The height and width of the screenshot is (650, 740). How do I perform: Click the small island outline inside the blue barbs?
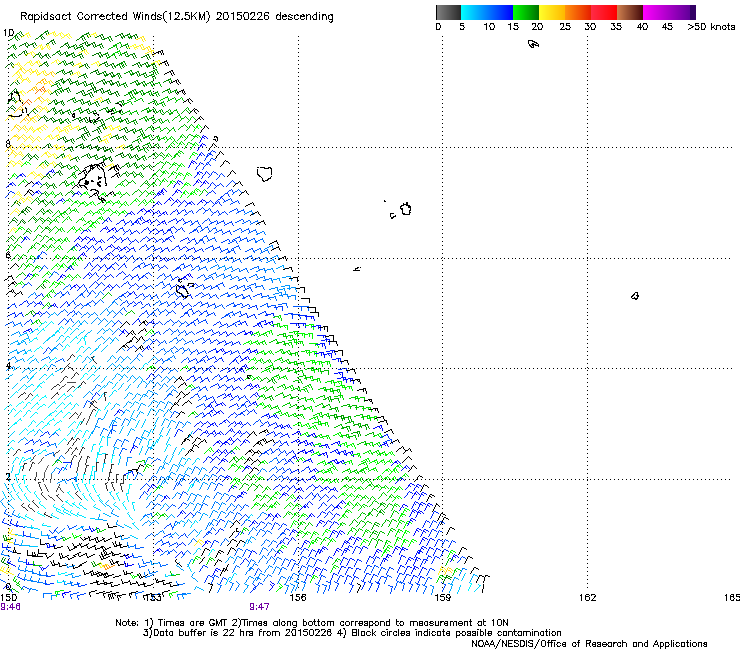pos(183,289)
